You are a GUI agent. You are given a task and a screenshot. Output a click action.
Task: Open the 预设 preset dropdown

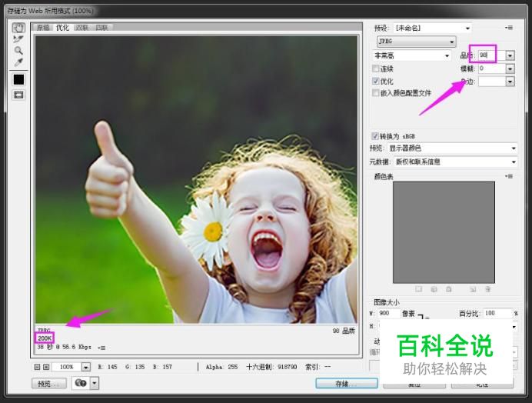(x=433, y=28)
